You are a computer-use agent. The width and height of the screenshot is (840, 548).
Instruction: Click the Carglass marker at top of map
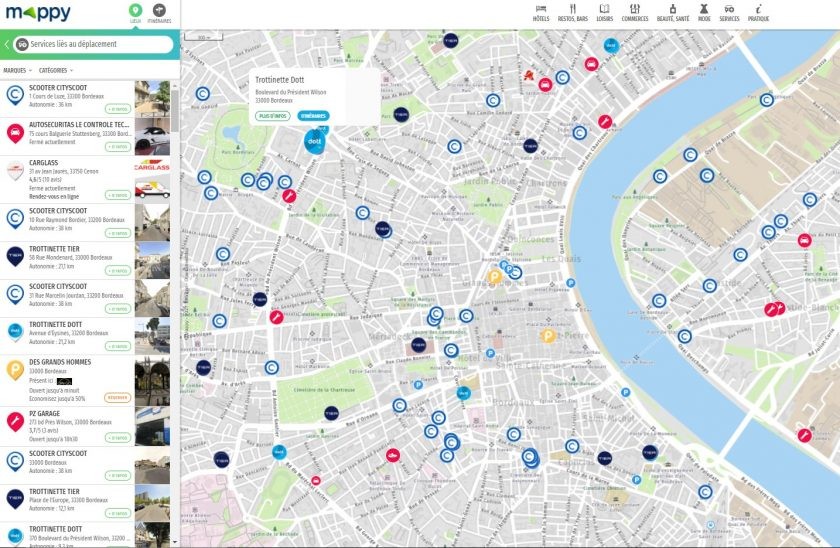[x=529, y=74]
